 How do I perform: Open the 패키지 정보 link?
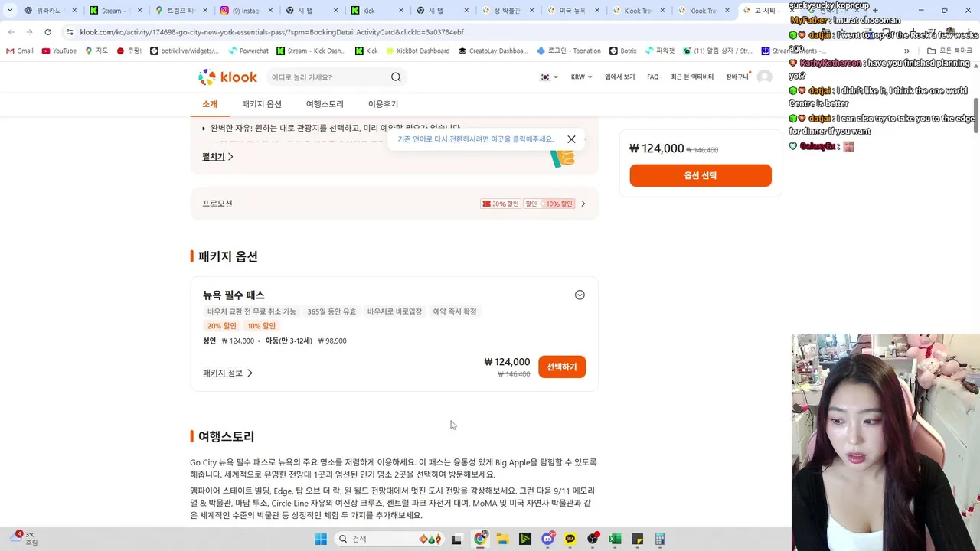coord(227,373)
